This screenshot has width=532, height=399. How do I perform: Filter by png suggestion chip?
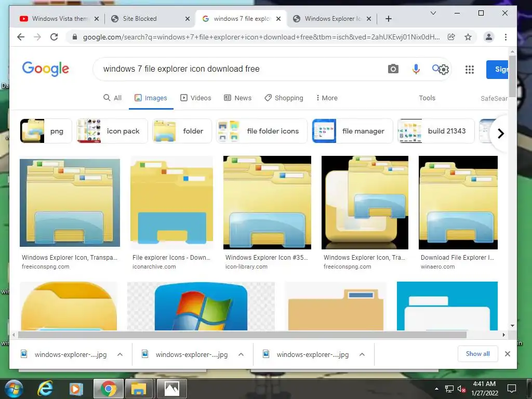[x=46, y=131]
